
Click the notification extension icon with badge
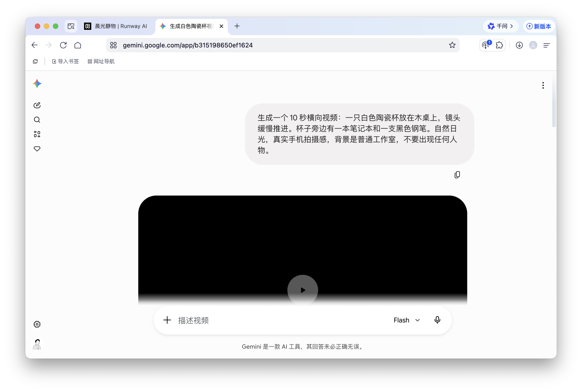(x=486, y=45)
